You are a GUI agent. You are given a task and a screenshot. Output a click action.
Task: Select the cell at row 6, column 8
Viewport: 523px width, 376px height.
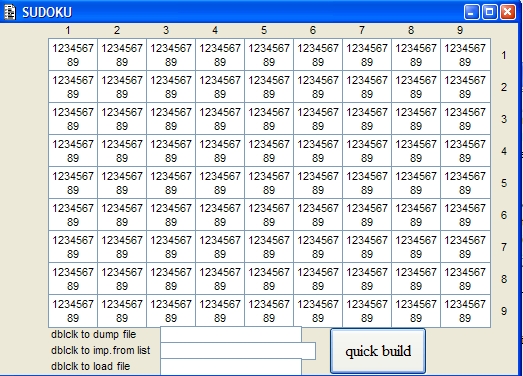[x=416, y=215]
